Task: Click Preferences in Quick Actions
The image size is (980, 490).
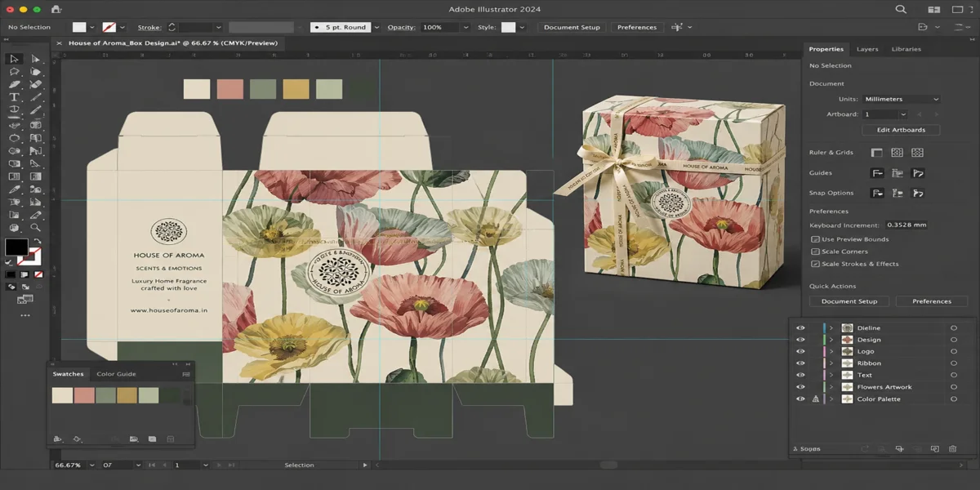Action: pos(932,301)
